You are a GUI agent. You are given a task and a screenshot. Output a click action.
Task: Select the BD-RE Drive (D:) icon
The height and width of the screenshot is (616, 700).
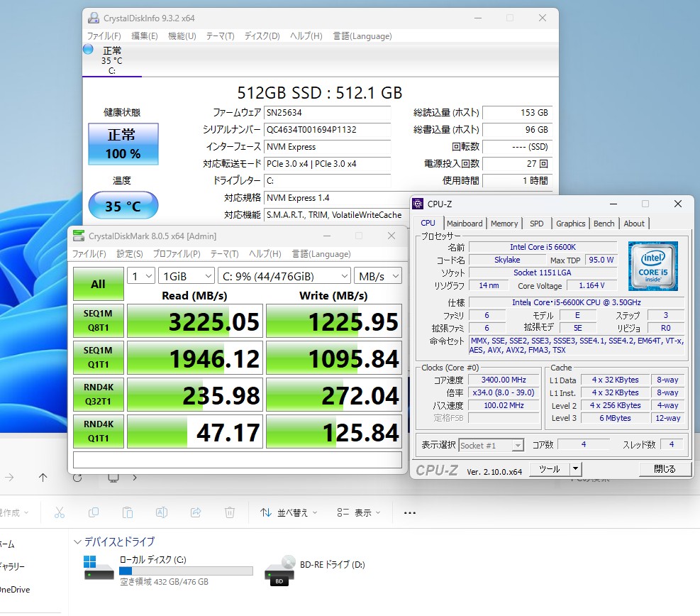tap(280, 571)
